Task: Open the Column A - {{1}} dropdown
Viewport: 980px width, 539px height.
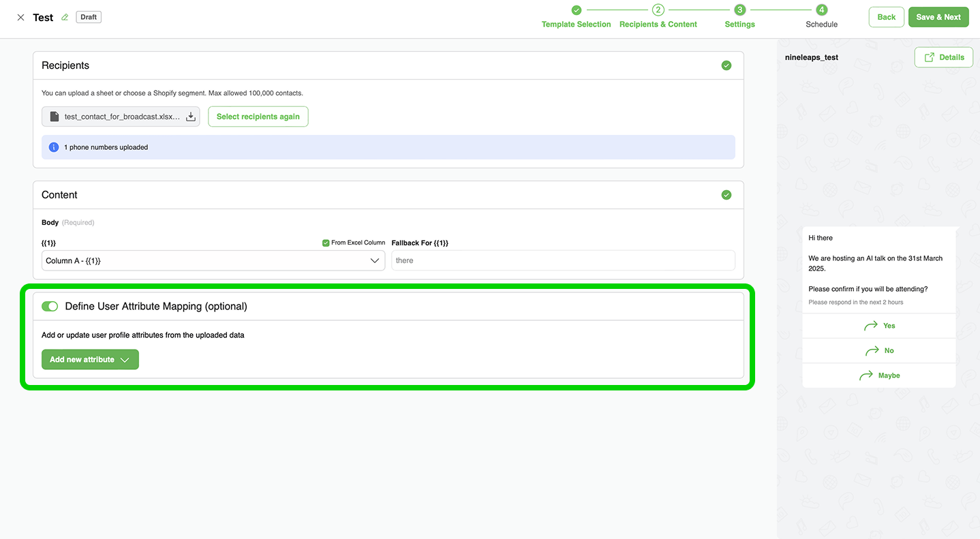Action: point(213,261)
